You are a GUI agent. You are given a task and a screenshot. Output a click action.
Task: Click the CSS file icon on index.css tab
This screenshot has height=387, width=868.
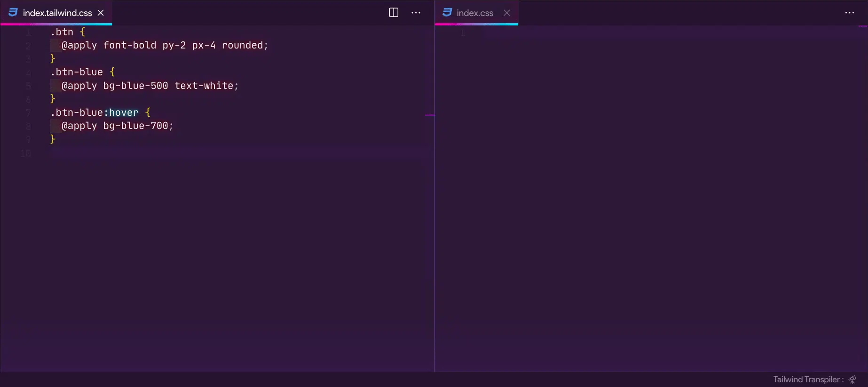point(447,13)
